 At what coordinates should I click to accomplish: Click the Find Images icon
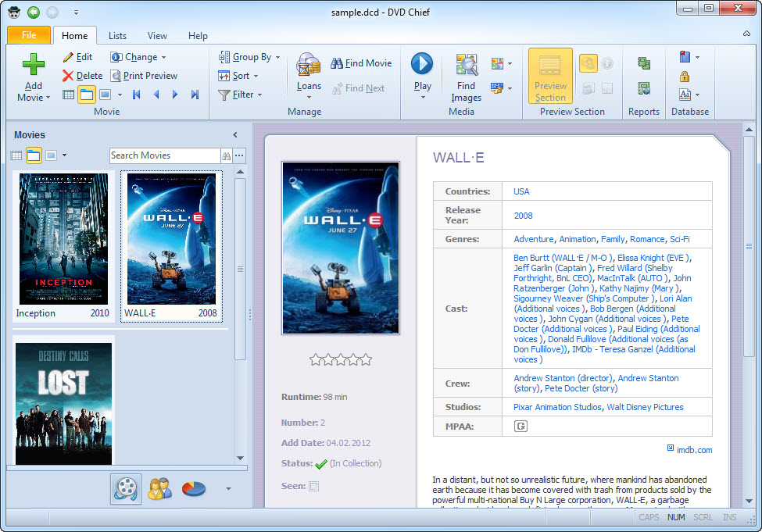(466, 65)
